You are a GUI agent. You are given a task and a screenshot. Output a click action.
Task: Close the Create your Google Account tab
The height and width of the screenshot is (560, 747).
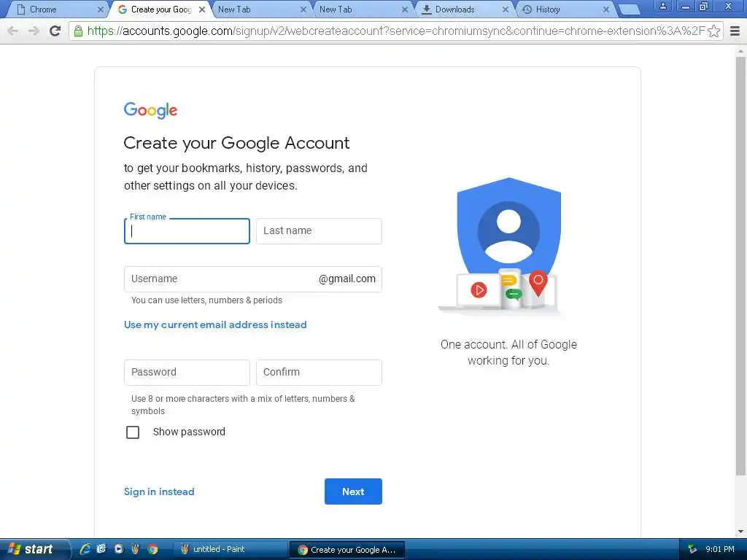pyautogui.click(x=202, y=9)
